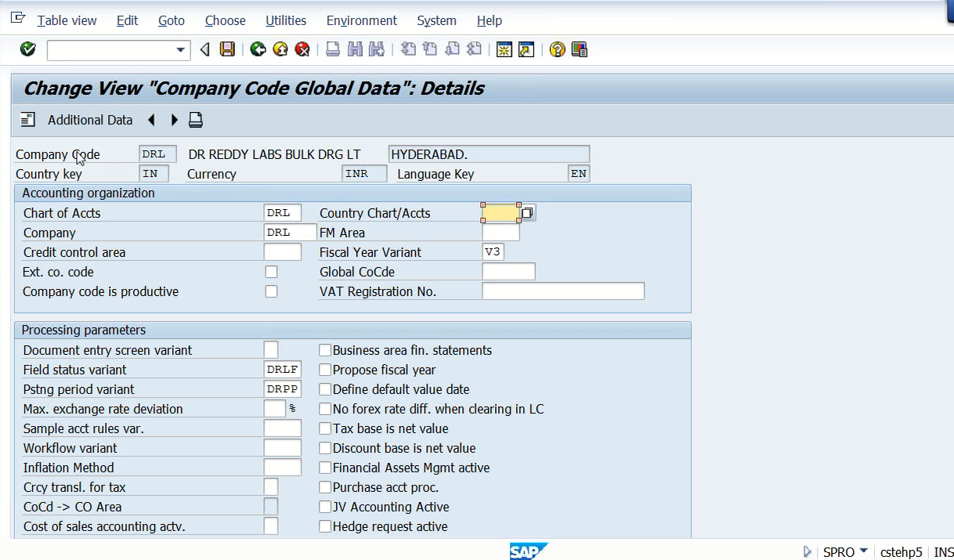The width and height of the screenshot is (954, 560).
Task: Click the Previous Page icon
Action: pyautogui.click(x=430, y=50)
